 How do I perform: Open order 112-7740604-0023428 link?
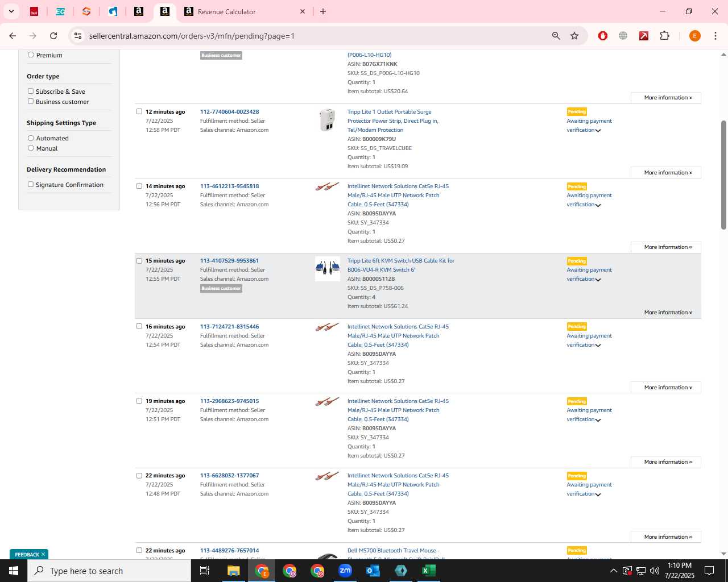(229, 112)
